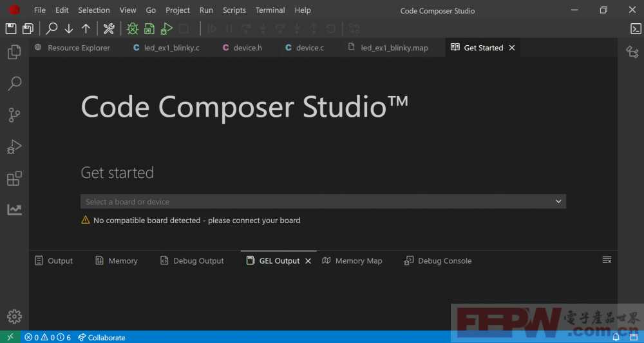This screenshot has height=343, width=644.
Task: Open the Search sidebar view
Action: point(14,83)
